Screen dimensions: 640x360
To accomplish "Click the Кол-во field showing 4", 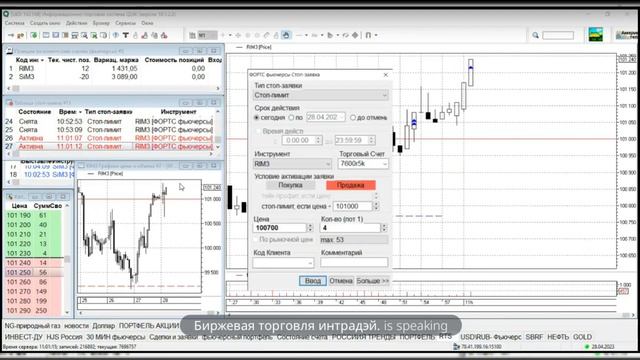I will tap(350, 228).
